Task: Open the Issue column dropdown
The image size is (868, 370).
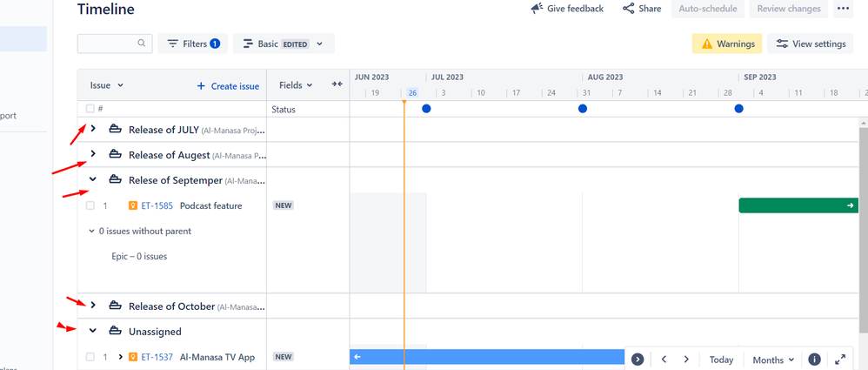Action: 106,85
